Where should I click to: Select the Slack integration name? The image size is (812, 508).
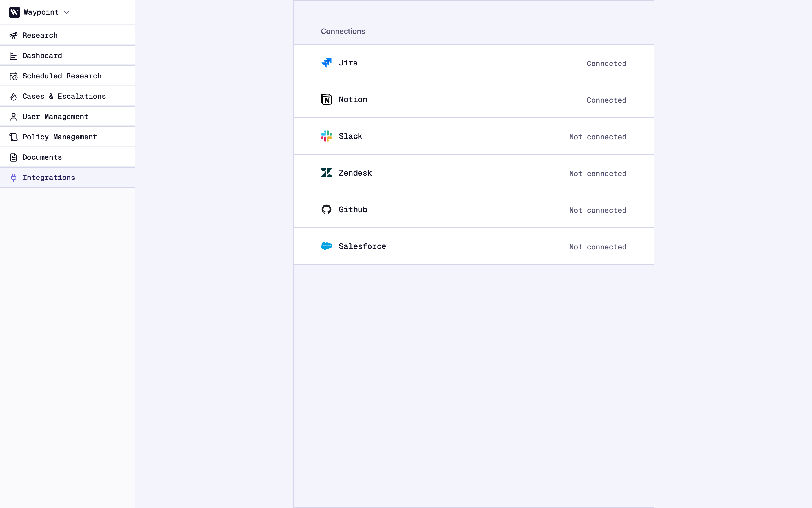click(x=350, y=136)
